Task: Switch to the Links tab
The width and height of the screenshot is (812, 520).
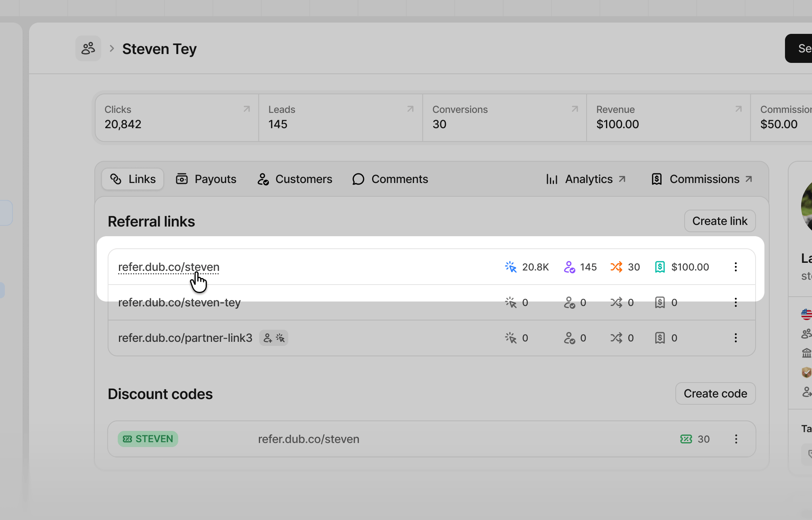Action: (x=133, y=179)
